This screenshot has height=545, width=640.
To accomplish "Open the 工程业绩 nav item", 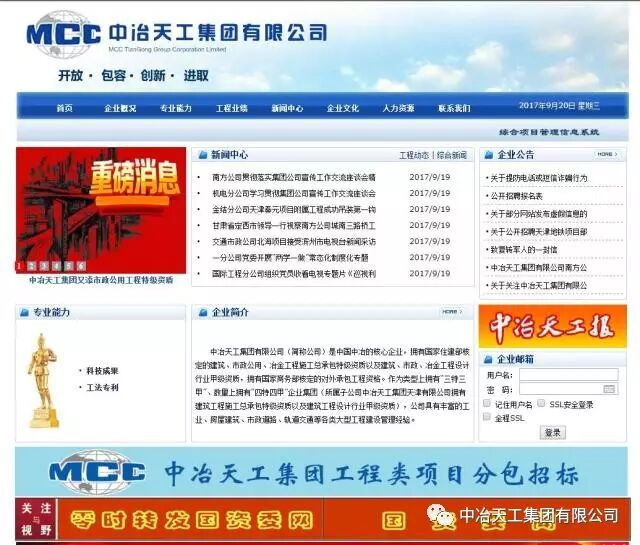I will pos(232,108).
